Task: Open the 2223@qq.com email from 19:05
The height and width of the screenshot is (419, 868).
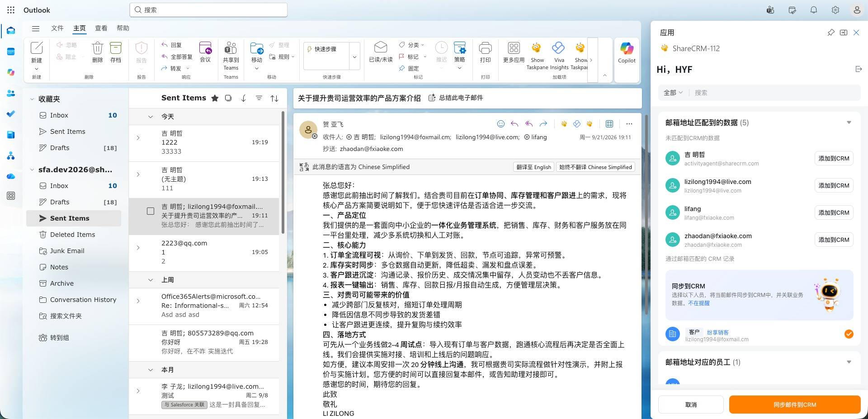Action: tap(204, 253)
